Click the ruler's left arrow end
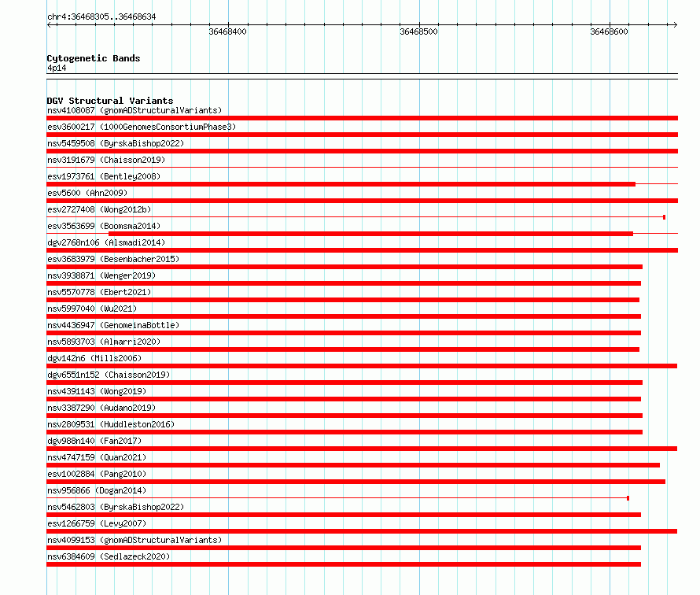 click(50, 24)
